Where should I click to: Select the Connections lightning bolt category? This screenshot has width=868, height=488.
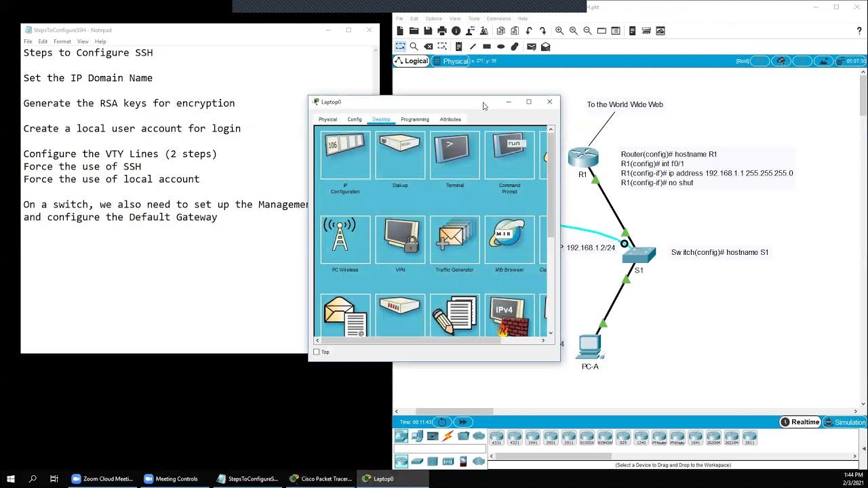tap(448, 436)
